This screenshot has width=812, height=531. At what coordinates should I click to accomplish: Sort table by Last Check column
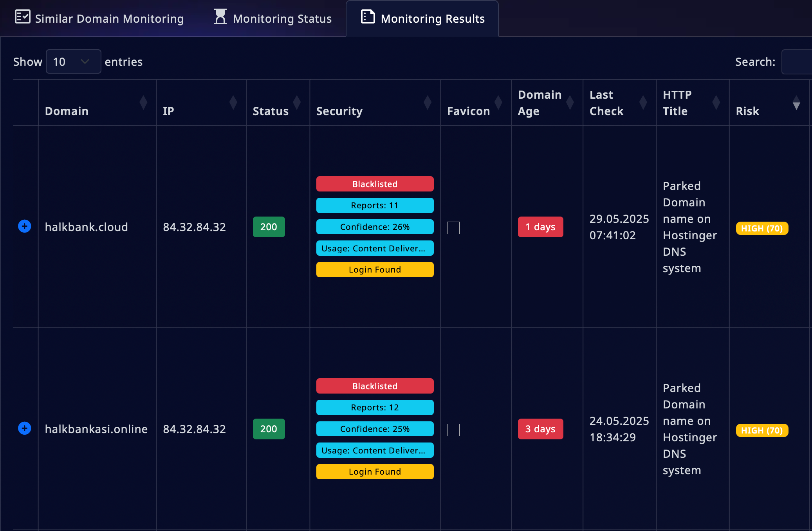pyautogui.click(x=619, y=103)
